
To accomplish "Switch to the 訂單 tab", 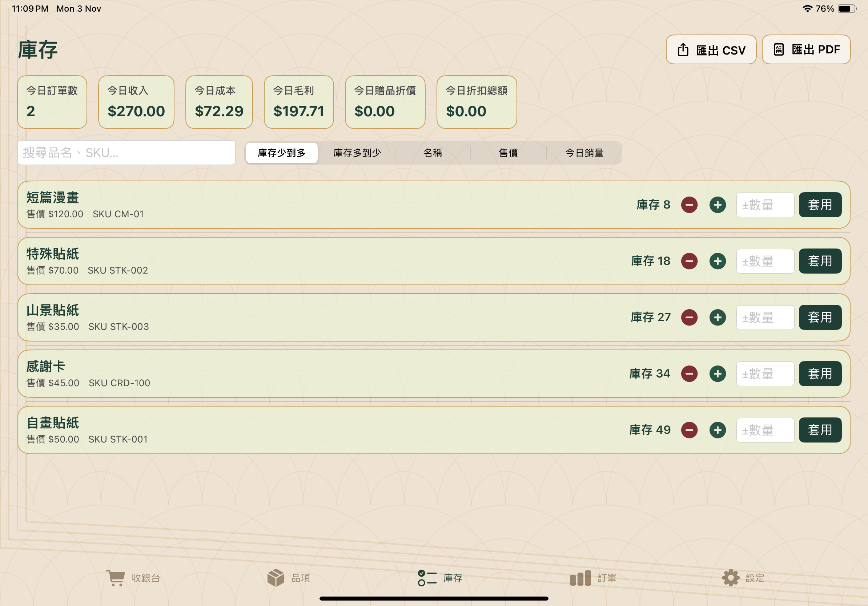I will (x=593, y=578).
